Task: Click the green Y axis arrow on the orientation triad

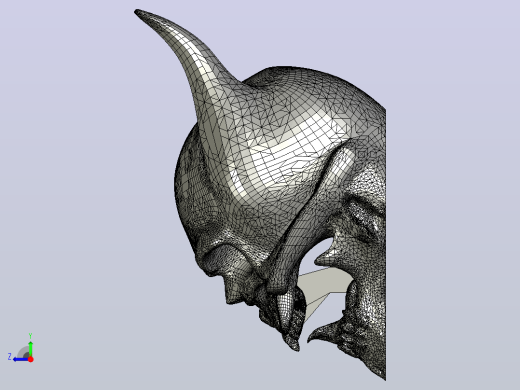Action: [x=30, y=348]
